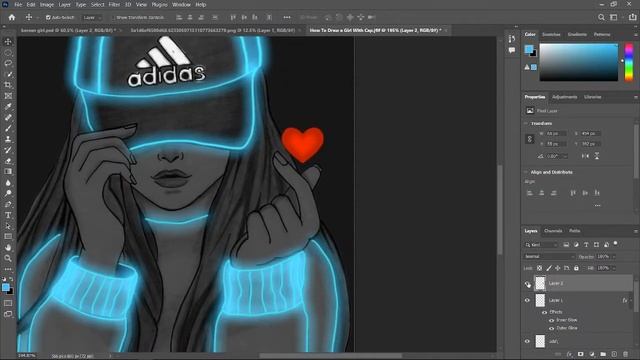Screen dimensions: 640x360
Task: Click the hue spectrum slider bar
Action: (629, 62)
